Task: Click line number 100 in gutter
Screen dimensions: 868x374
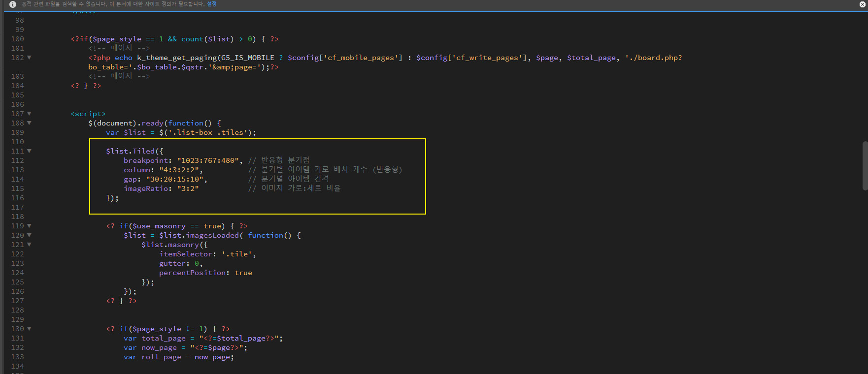Action: (x=17, y=39)
